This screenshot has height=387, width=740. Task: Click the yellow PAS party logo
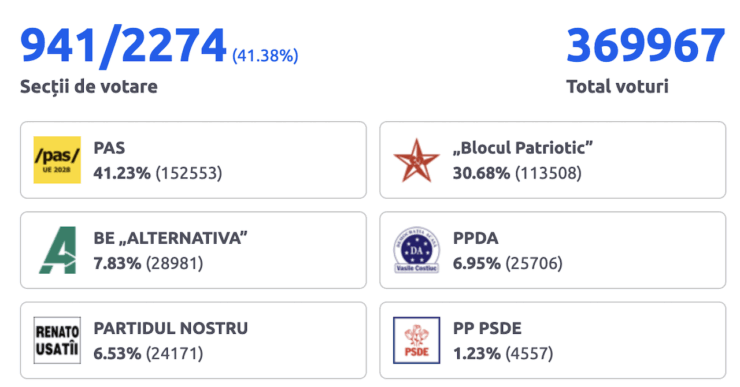coord(57,160)
